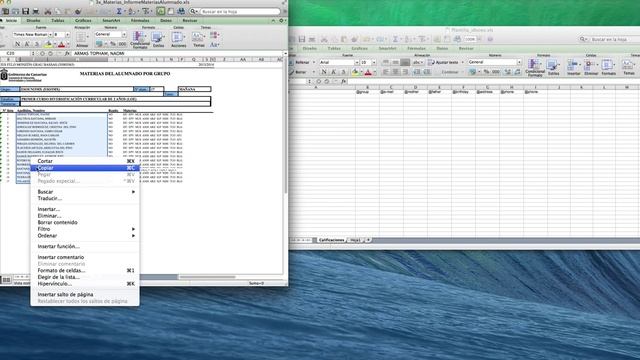
Task: Open the General number format dropdown in the left window
Action: (124, 35)
